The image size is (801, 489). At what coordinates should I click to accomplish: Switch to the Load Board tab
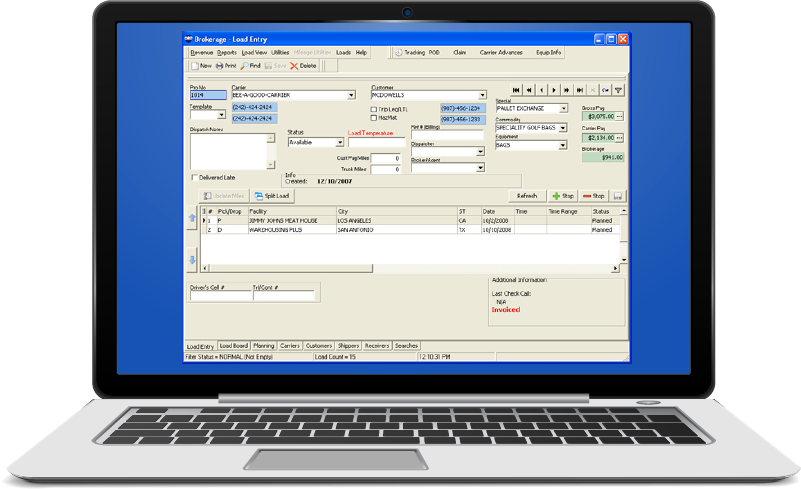click(233, 345)
